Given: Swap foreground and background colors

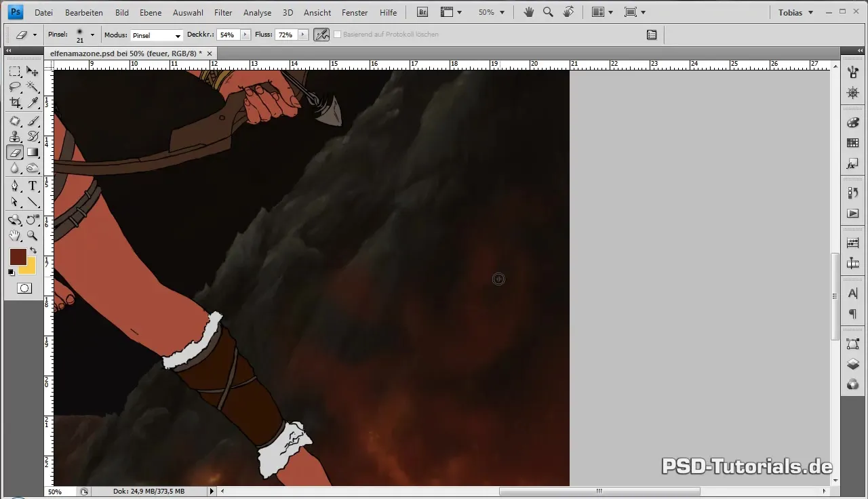Looking at the screenshot, I should tap(33, 251).
